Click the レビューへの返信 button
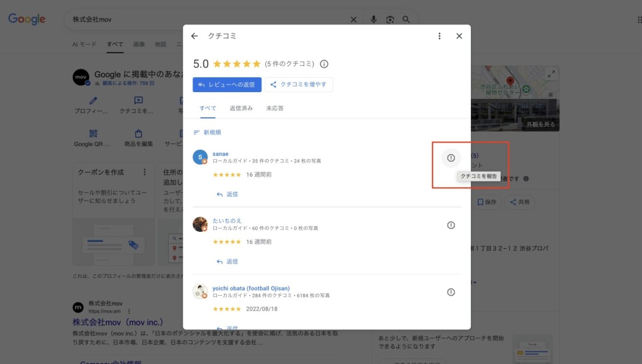This screenshot has height=364, width=642. click(x=227, y=85)
